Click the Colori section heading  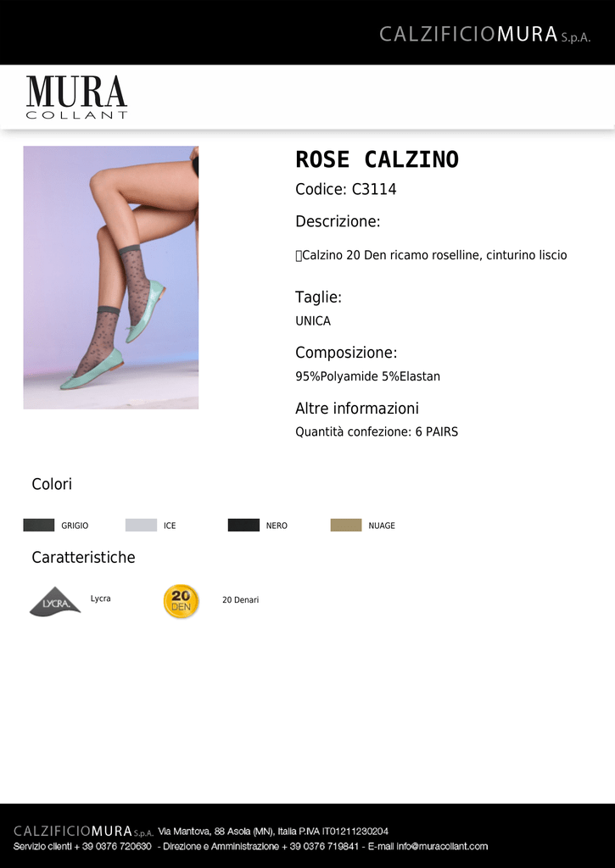pyautogui.click(x=52, y=484)
